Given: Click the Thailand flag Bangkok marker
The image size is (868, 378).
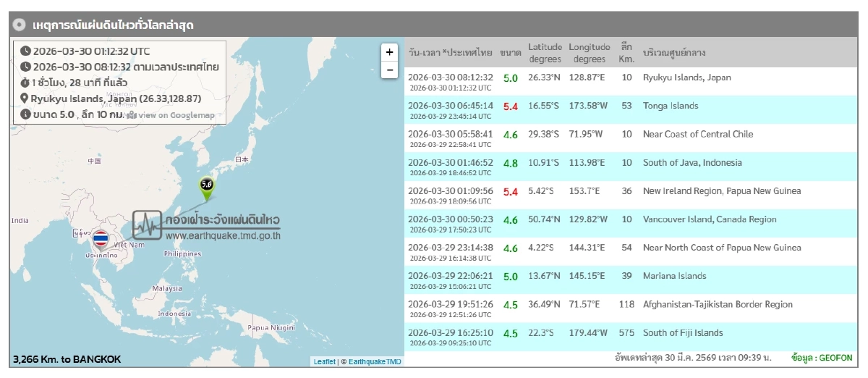Looking at the screenshot, I should coord(101,238).
